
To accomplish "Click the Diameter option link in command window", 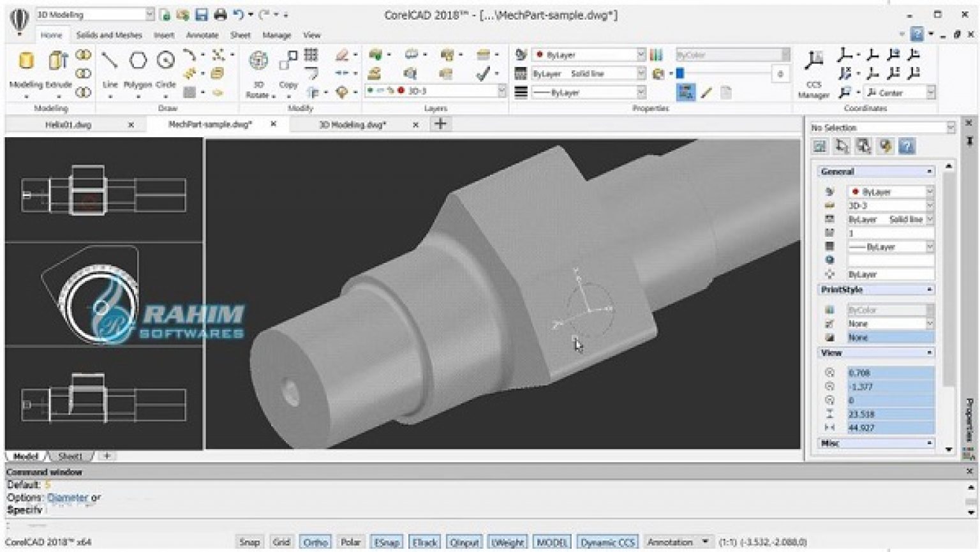I will click(x=68, y=497).
